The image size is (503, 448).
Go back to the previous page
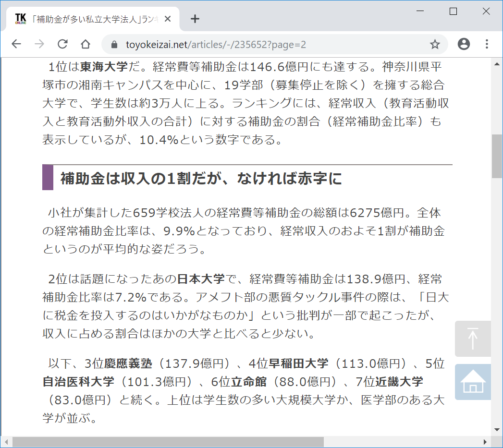click(x=16, y=44)
